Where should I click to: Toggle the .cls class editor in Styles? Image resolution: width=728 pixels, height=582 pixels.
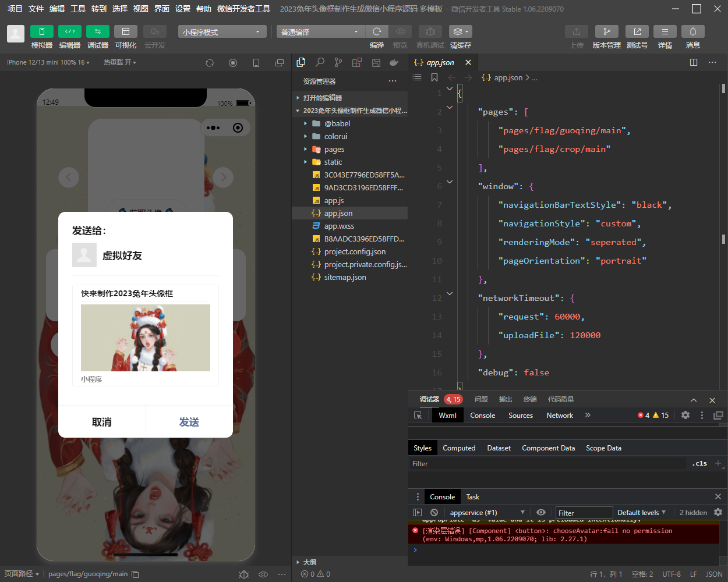pos(700,463)
